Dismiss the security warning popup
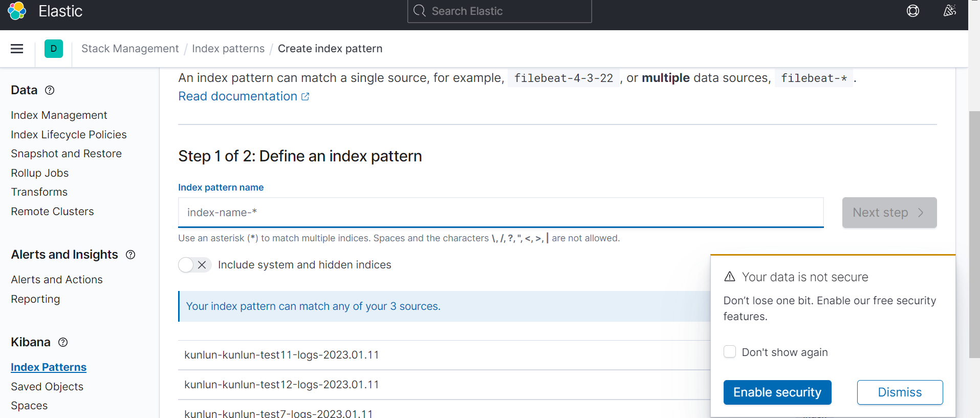This screenshot has height=418, width=980. point(900,392)
